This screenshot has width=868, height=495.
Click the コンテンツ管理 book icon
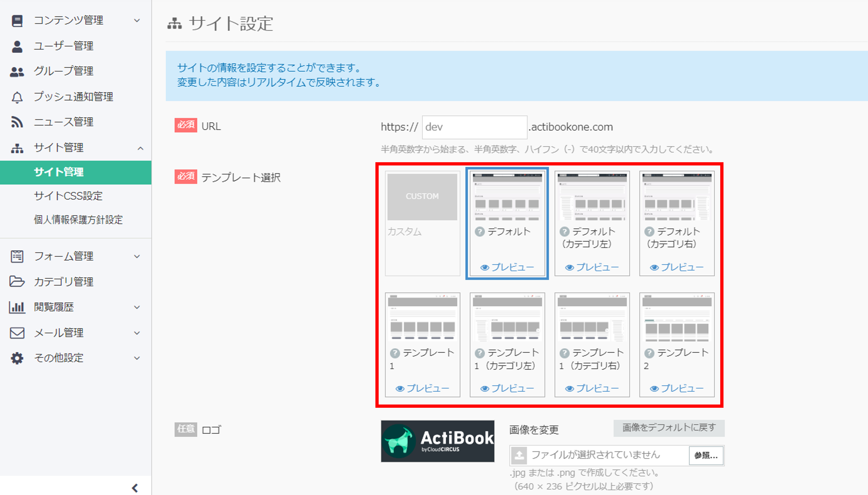[x=17, y=20]
